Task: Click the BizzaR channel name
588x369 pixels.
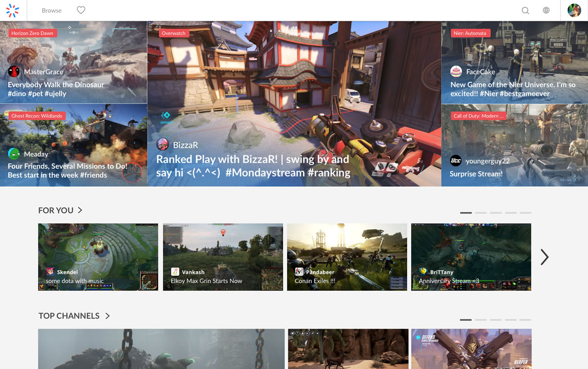Action: [186, 145]
